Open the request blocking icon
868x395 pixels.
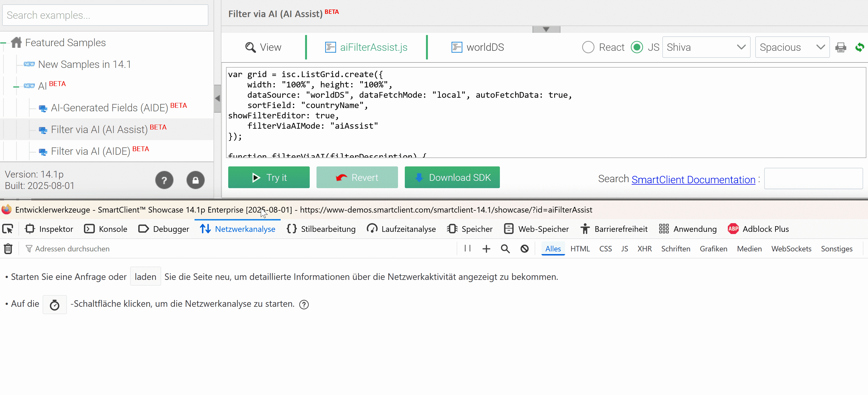(524, 249)
